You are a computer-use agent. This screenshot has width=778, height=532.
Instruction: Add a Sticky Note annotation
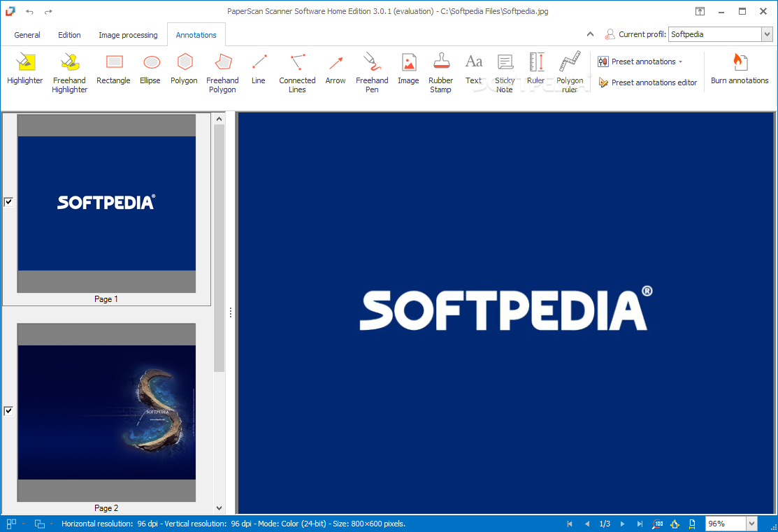click(x=505, y=73)
